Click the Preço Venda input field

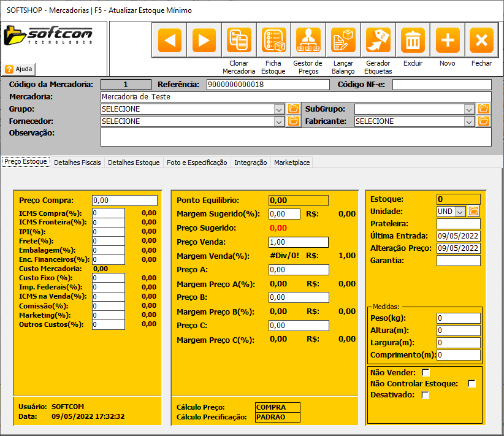[299, 242]
